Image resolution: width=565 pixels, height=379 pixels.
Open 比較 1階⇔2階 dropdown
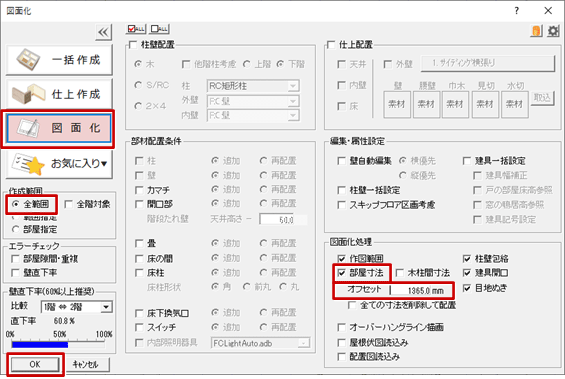point(77,307)
